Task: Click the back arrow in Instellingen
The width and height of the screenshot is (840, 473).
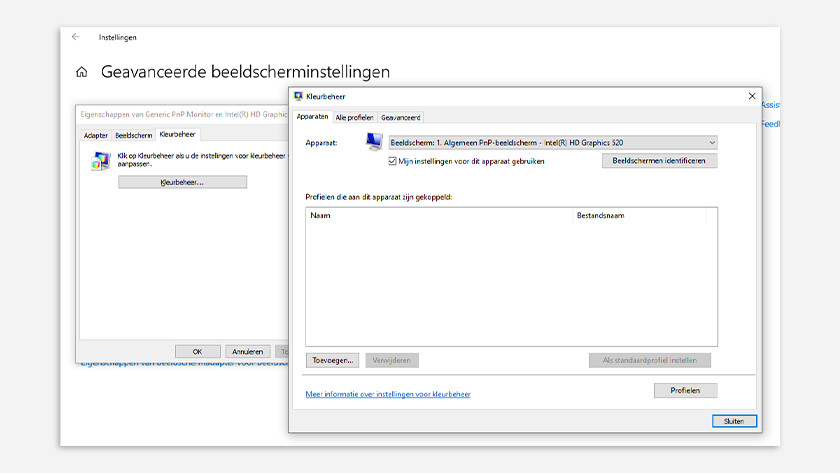Action: pyautogui.click(x=75, y=37)
